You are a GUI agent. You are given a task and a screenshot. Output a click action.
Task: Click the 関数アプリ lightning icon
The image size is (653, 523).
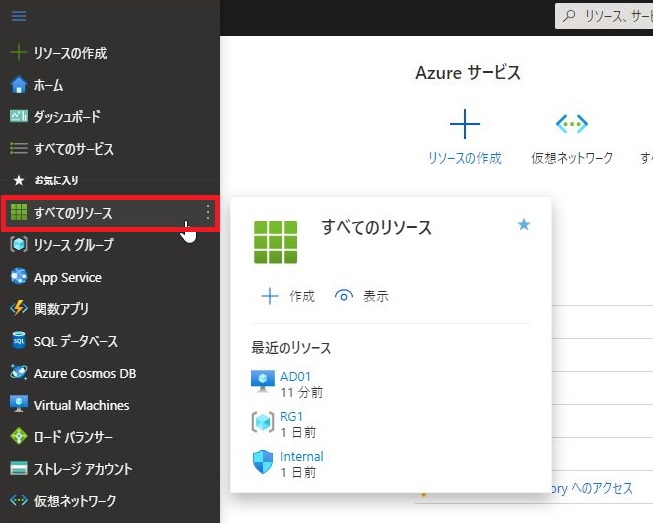click(x=18, y=309)
